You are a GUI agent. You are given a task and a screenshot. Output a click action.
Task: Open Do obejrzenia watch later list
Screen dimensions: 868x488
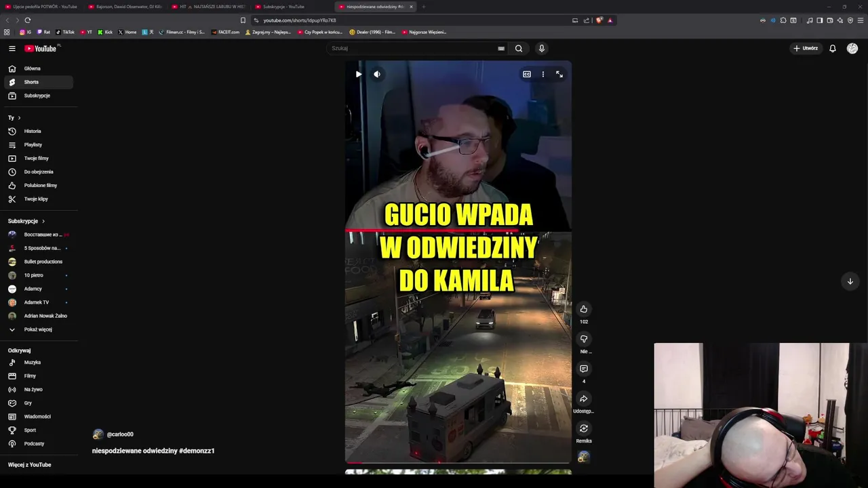(x=38, y=172)
